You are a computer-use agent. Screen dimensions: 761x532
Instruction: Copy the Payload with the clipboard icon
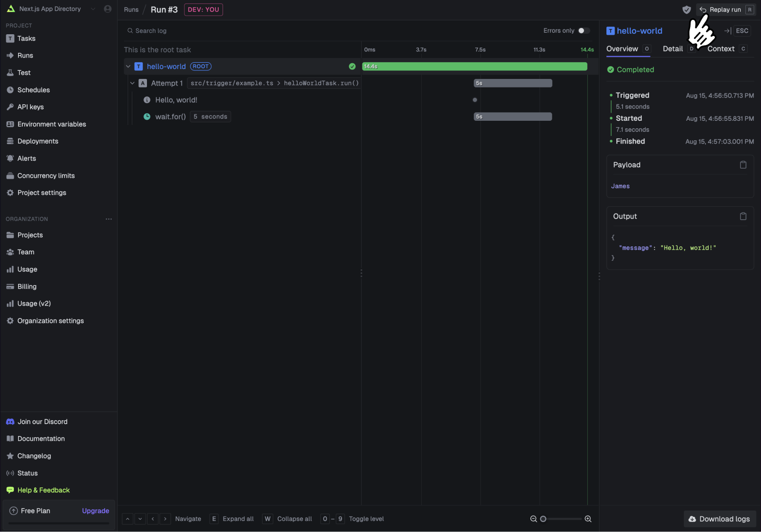pos(743,165)
